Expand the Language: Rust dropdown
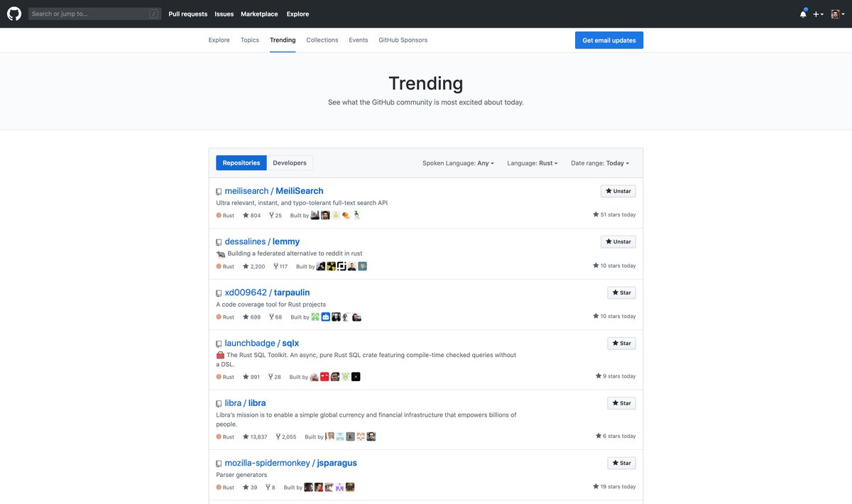 pos(532,163)
